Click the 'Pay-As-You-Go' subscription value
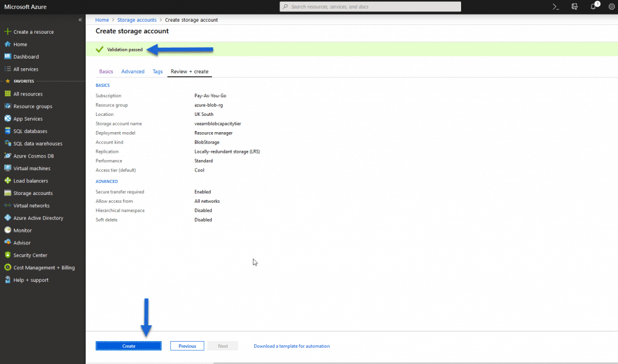618x364 pixels. click(210, 95)
